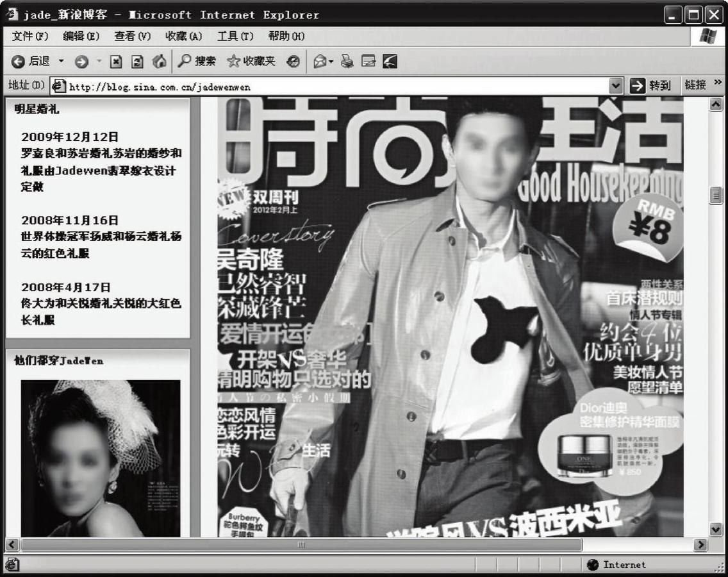Click the vertical scrollbar down arrow
The height and width of the screenshot is (577, 728).
715,529
